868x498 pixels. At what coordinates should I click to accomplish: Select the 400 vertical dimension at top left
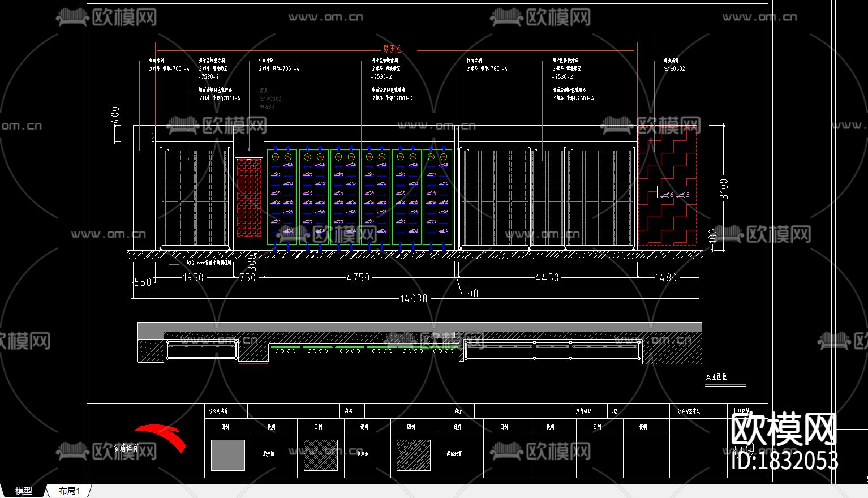coord(115,116)
